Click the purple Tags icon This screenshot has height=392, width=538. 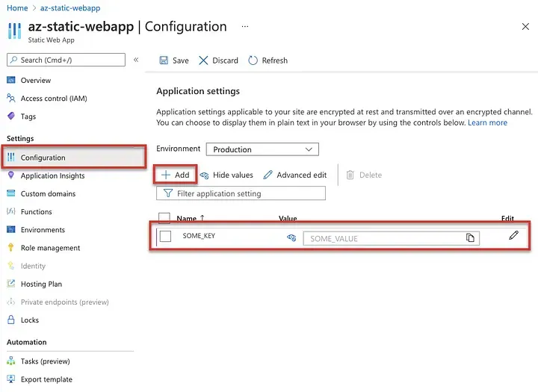click(x=11, y=116)
